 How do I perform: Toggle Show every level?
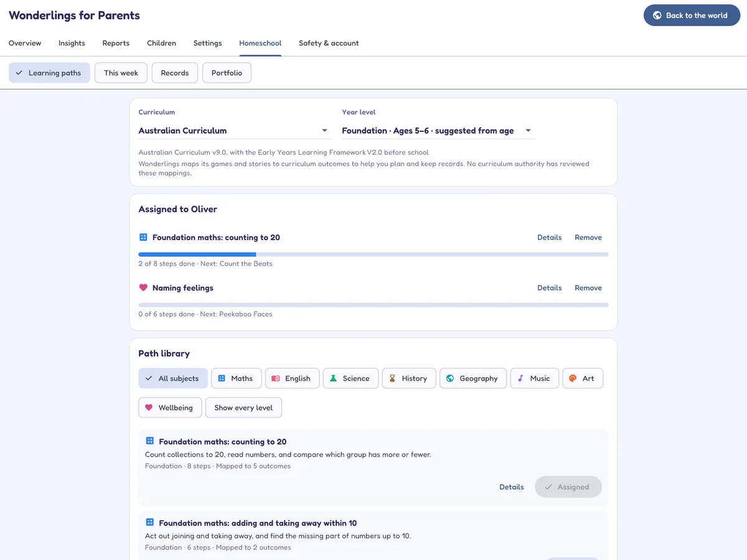[x=243, y=408]
